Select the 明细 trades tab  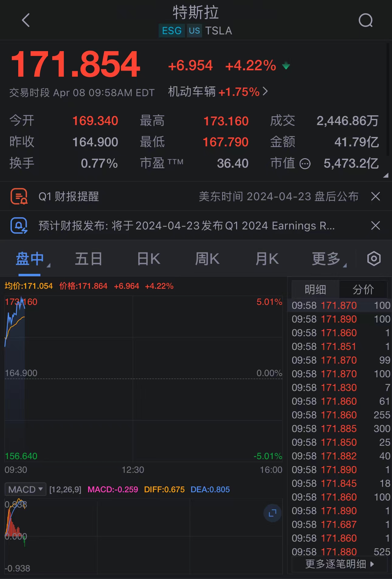(x=315, y=289)
